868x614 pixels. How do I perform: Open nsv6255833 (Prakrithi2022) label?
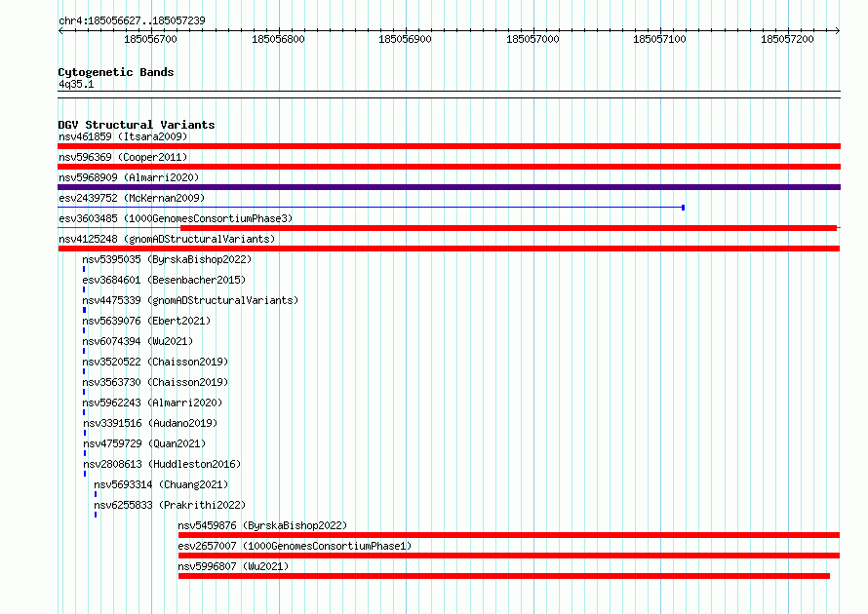(170, 505)
